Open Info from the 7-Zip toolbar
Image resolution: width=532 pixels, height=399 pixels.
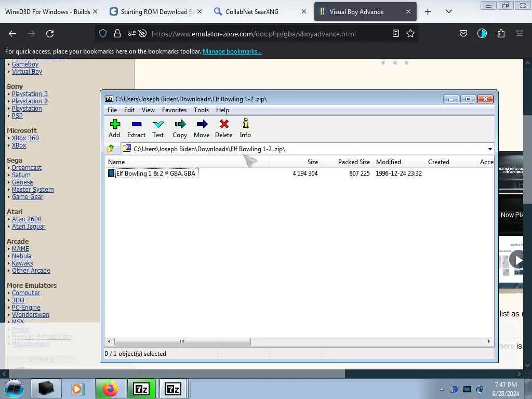coord(245,128)
